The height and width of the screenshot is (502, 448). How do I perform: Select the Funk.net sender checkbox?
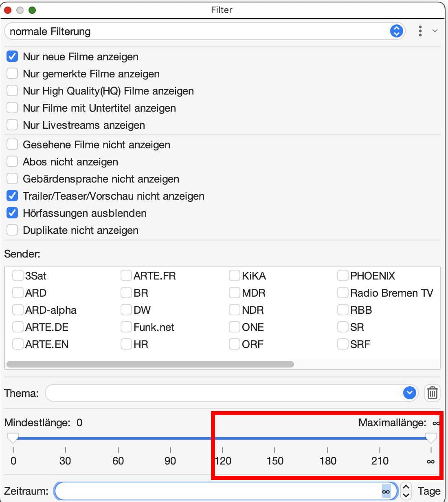[126, 327]
